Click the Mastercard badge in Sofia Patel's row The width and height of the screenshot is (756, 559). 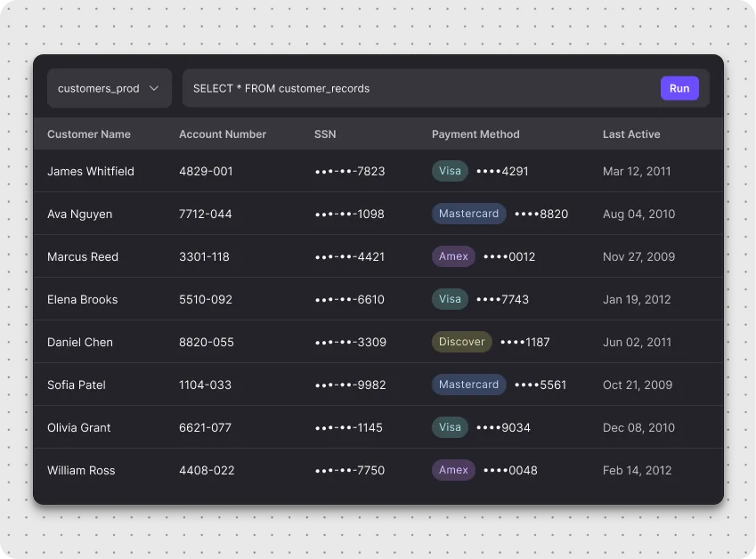click(x=468, y=385)
